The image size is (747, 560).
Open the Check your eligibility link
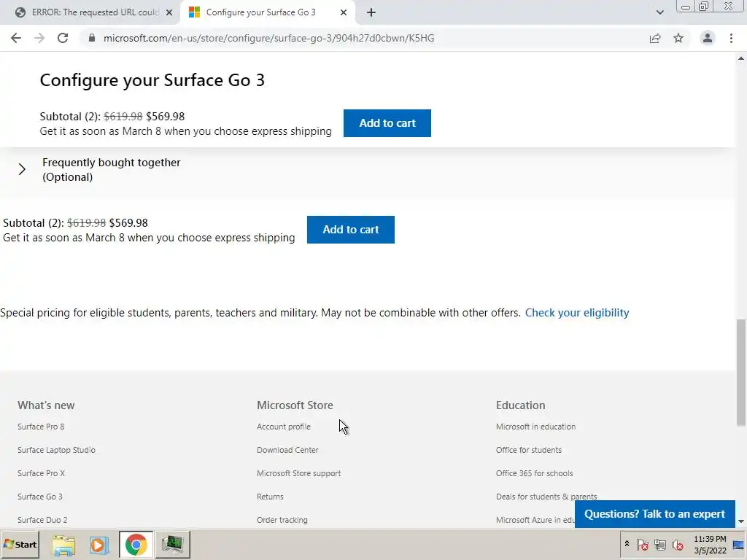[577, 313]
